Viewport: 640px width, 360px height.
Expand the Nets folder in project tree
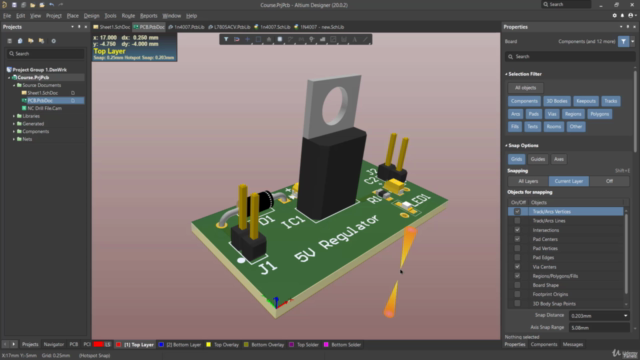pyautogui.click(x=14, y=139)
